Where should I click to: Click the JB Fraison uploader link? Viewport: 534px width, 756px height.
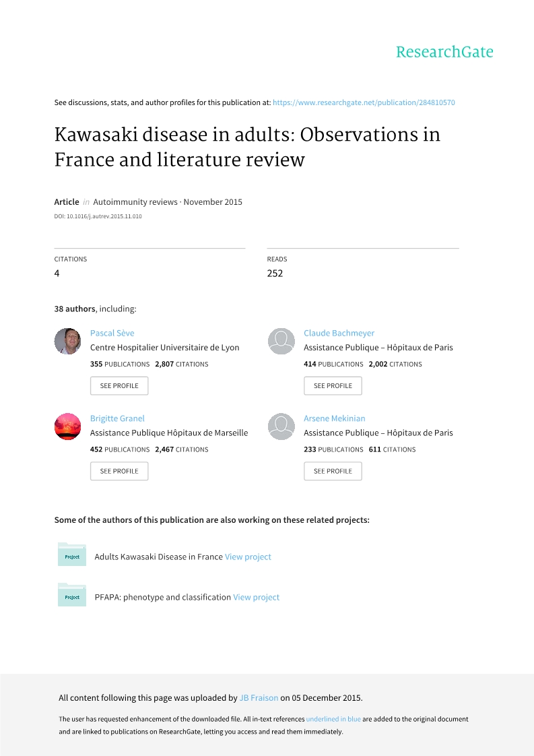(259, 697)
